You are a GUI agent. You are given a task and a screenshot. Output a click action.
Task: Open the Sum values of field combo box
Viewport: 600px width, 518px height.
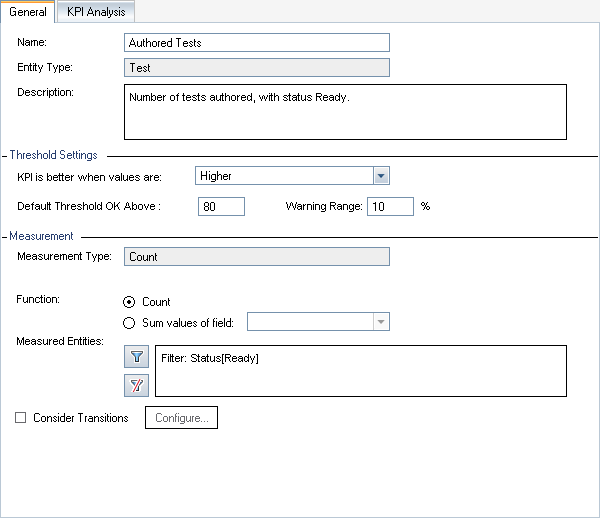point(310,322)
